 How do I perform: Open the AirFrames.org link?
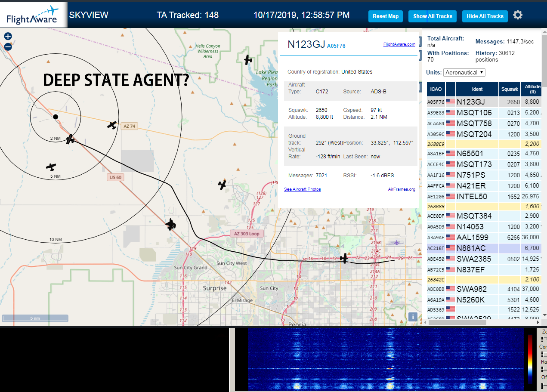tap(402, 189)
